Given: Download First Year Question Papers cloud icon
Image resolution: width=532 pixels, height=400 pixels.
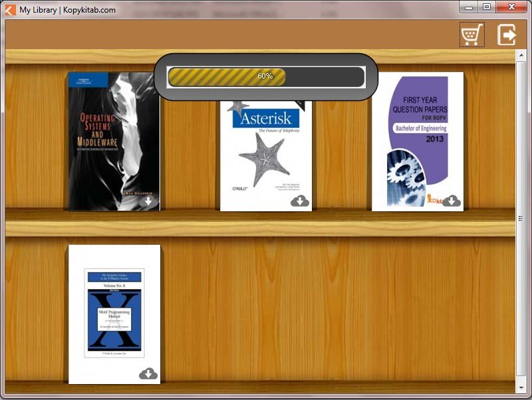Looking at the screenshot, I should click(x=452, y=201).
